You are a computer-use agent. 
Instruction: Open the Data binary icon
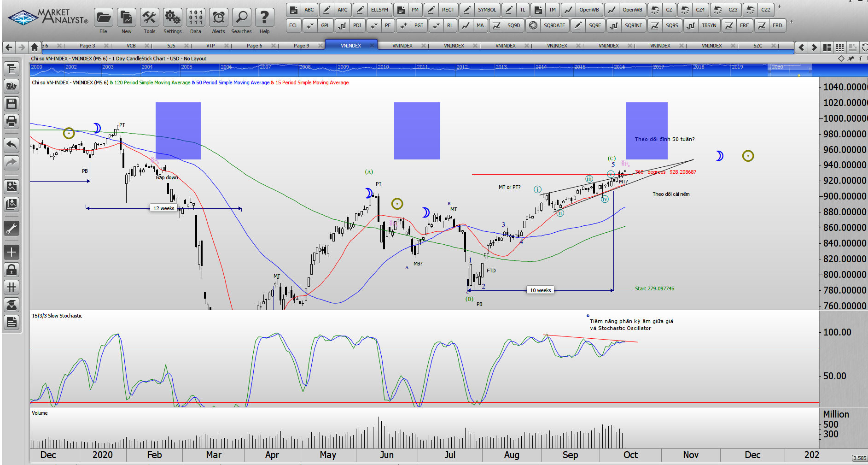pos(196,18)
